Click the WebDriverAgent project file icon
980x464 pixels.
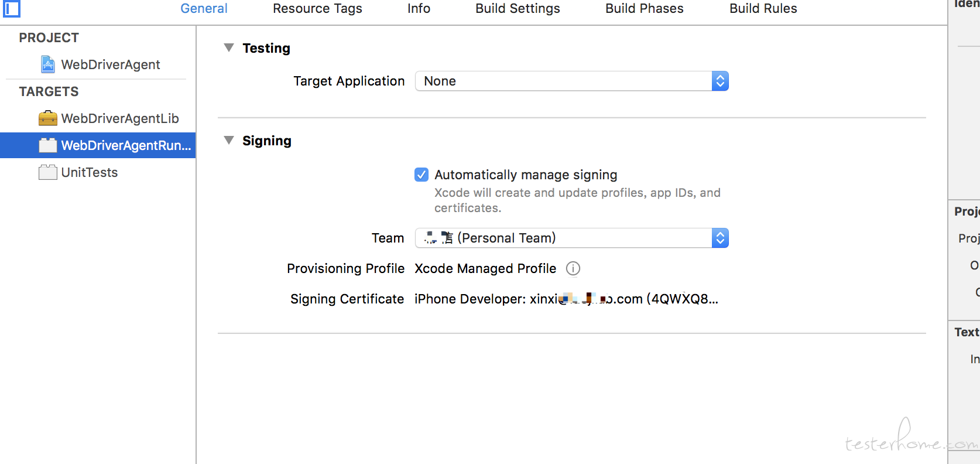(x=48, y=64)
